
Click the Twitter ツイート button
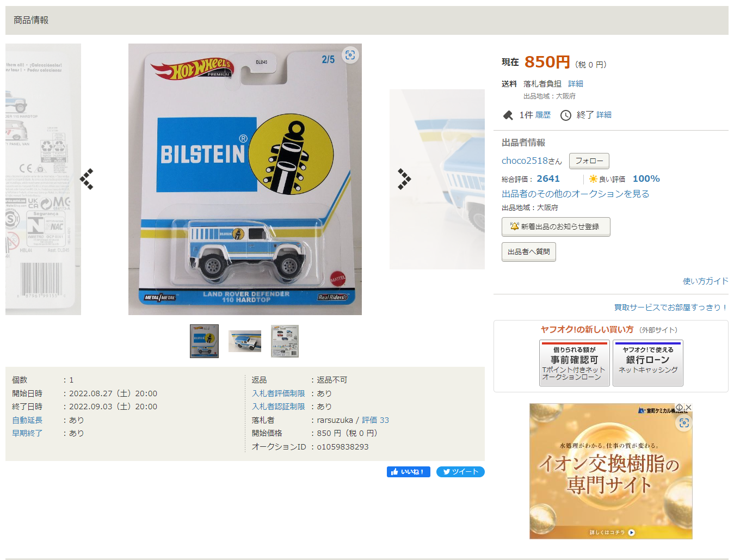(460, 472)
